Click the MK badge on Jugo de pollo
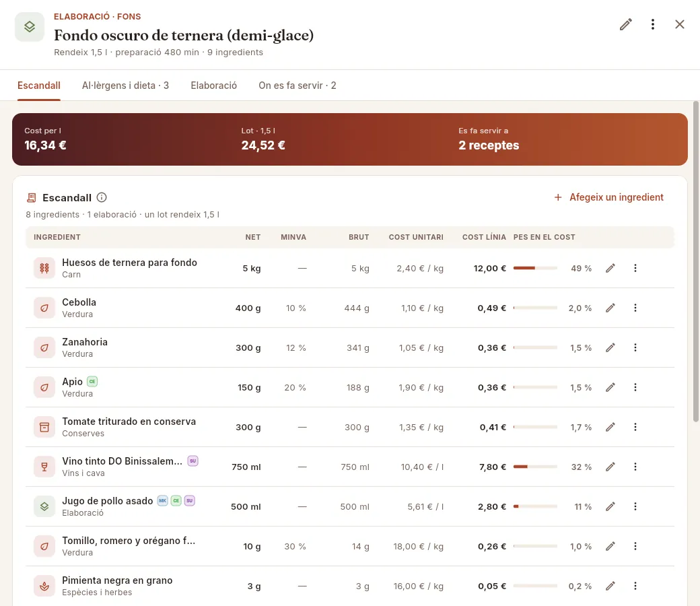This screenshot has width=700, height=606. (x=162, y=500)
